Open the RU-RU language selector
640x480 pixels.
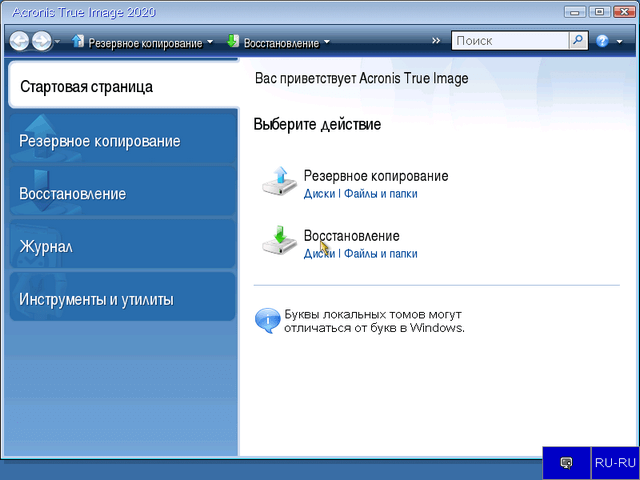click(614, 463)
